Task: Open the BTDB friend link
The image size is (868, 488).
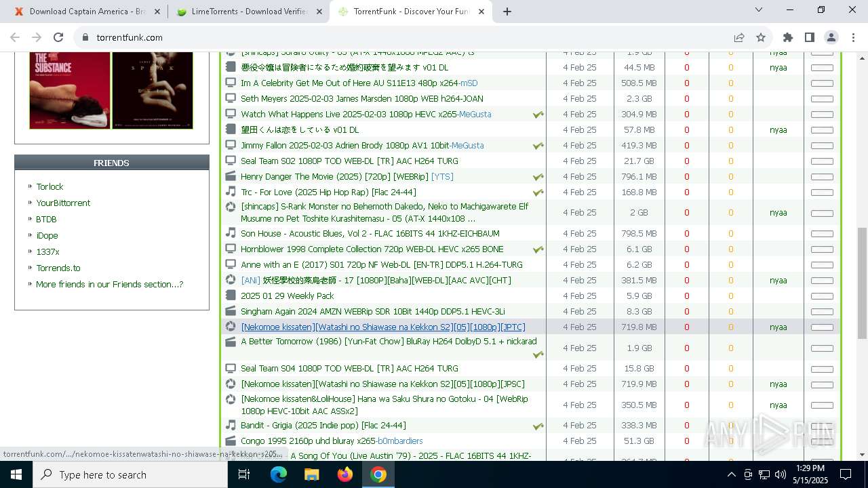Action: [x=46, y=219]
